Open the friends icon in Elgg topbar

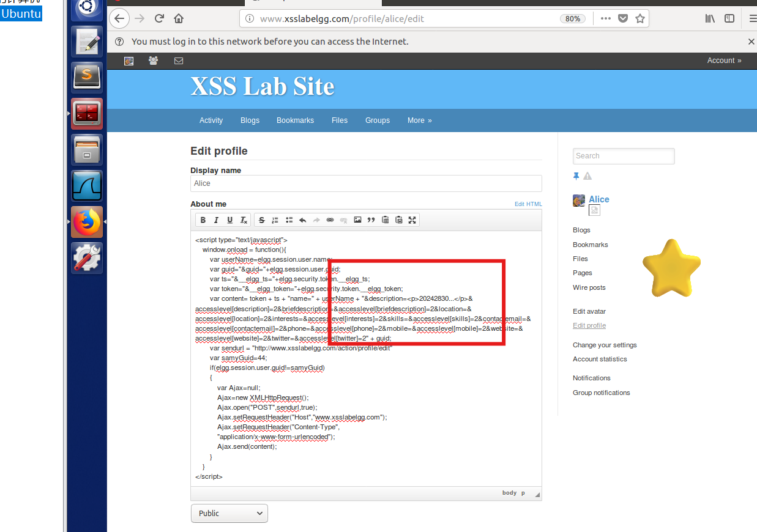tap(153, 61)
